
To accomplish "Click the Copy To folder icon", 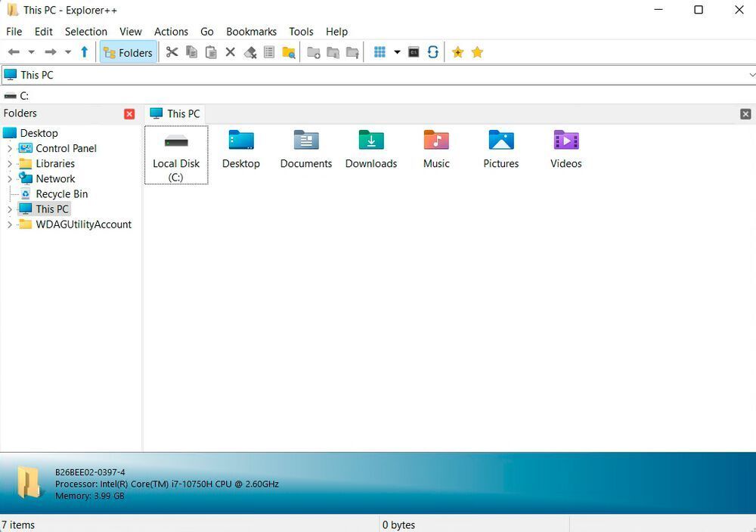I will (x=333, y=52).
